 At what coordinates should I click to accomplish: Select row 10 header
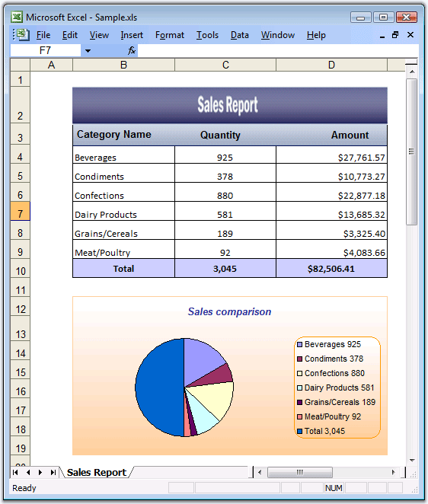(x=21, y=269)
